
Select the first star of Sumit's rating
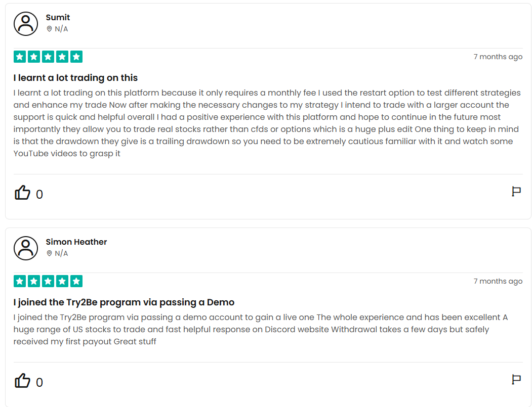pos(20,57)
